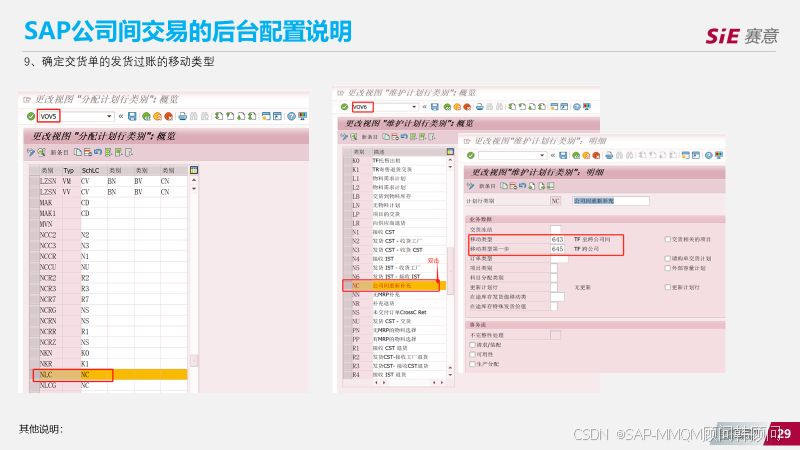The height and width of the screenshot is (450, 800).
Task: Click Delete row icon in VOV5 toolbar
Action: pos(88,152)
